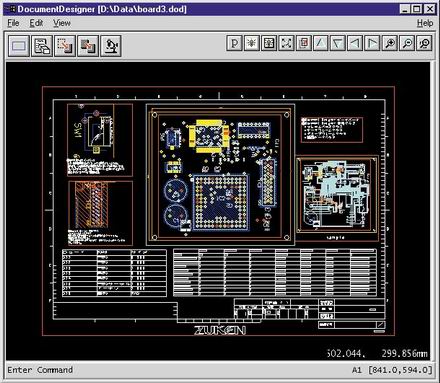The width and height of the screenshot is (440, 383).
Task: Click the zoom in magnifier icon
Action: click(390, 43)
